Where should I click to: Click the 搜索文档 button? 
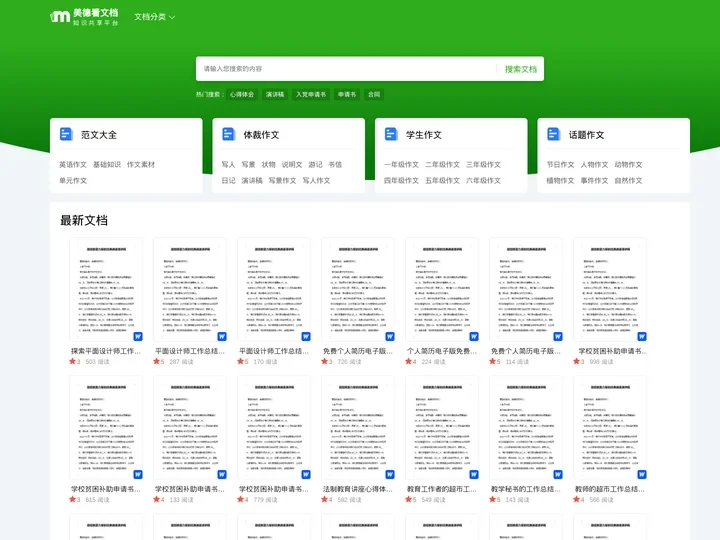521,69
